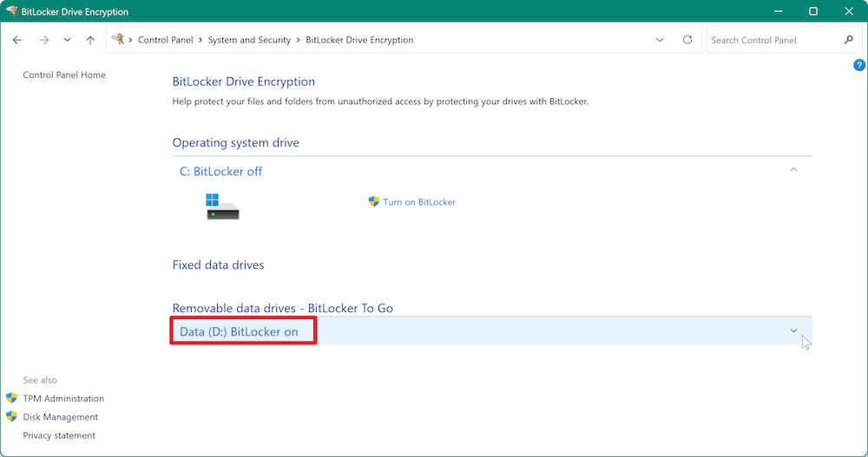Select System and Security breadcrumb
This screenshot has width=868, height=457.
[249, 40]
